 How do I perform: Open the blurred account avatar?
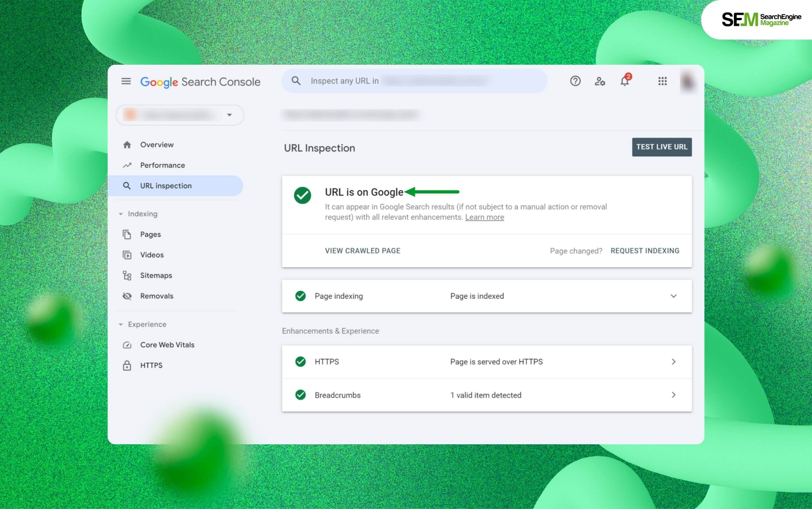tap(687, 81)
